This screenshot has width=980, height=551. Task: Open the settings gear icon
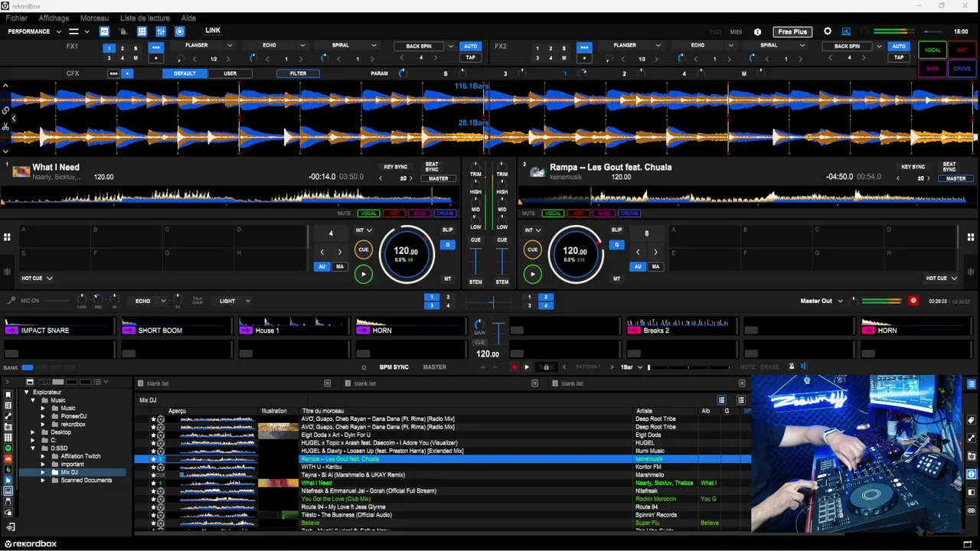tap(828, 31)
